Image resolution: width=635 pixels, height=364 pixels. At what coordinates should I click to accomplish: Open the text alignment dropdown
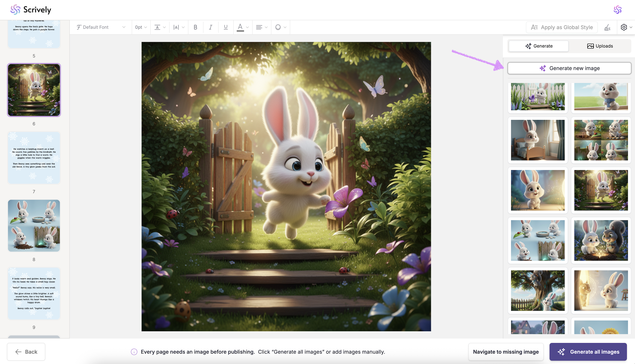(261, 27)
